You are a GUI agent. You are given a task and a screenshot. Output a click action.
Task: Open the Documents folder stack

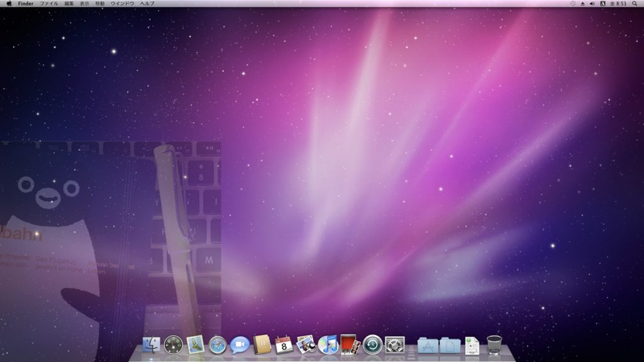450,345
